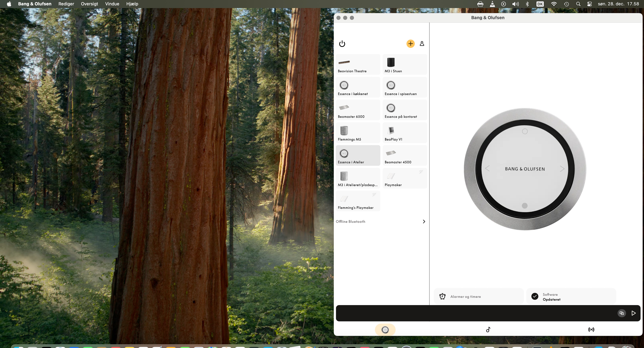Click the left arrow on Essence dial

tap(487, 169)
